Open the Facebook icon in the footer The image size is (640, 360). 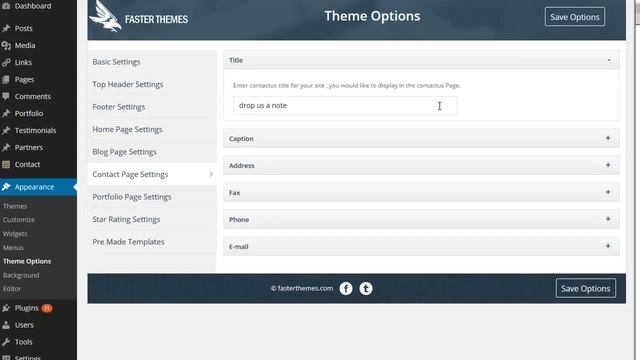click(346, 289)
